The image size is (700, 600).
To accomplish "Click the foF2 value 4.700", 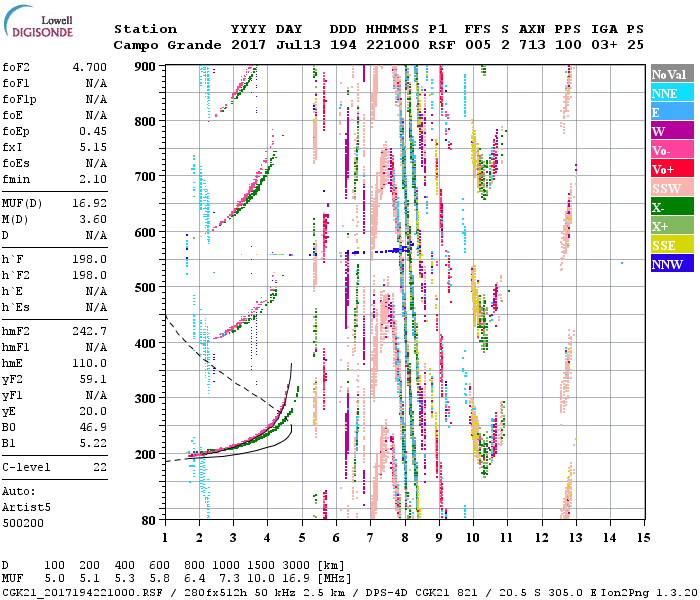I will (x=88, y=65).
